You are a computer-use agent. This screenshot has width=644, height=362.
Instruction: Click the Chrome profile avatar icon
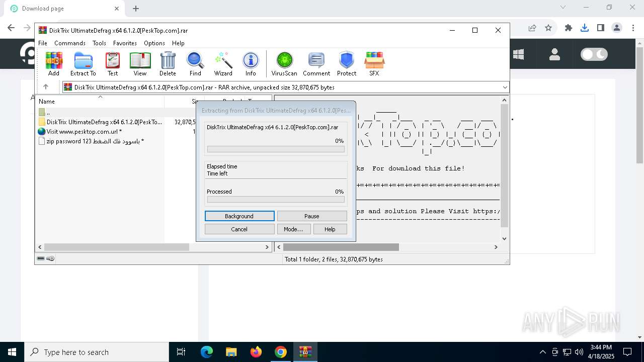click(617, 28)
